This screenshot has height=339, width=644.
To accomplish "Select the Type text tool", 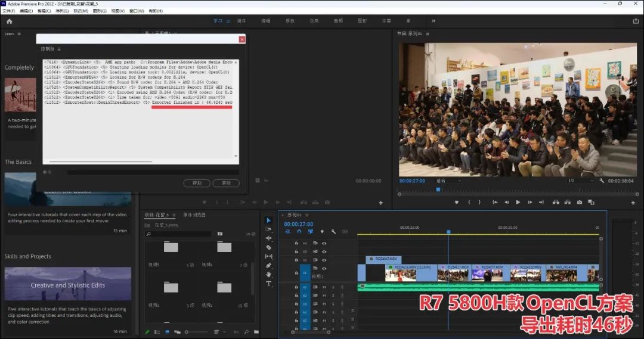I will 268,284.
